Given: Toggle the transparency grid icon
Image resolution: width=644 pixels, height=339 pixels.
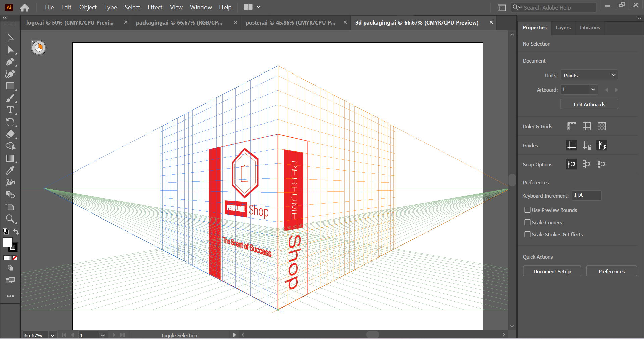Looking at the screenshot, I should (x=602, y=126).
